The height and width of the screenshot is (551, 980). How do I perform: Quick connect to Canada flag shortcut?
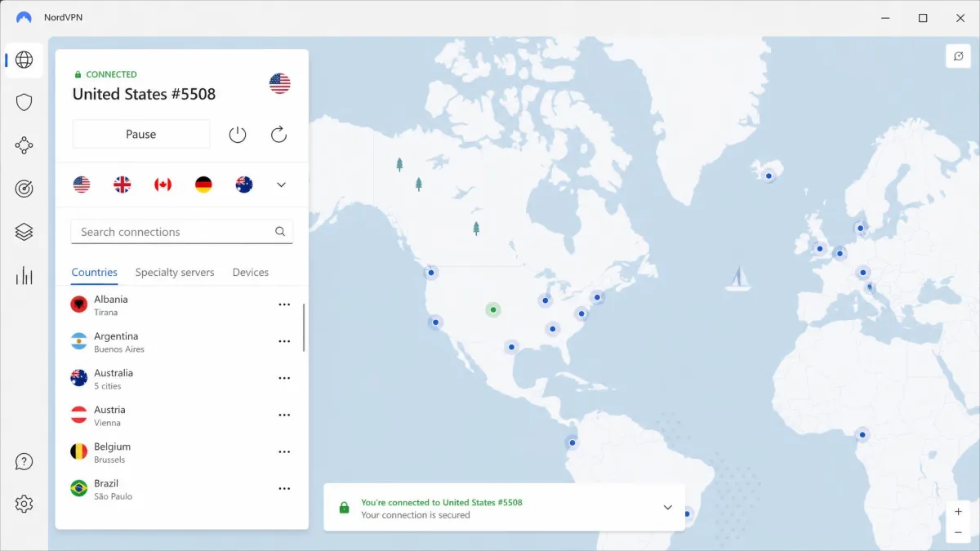click(x=163, y=184)
